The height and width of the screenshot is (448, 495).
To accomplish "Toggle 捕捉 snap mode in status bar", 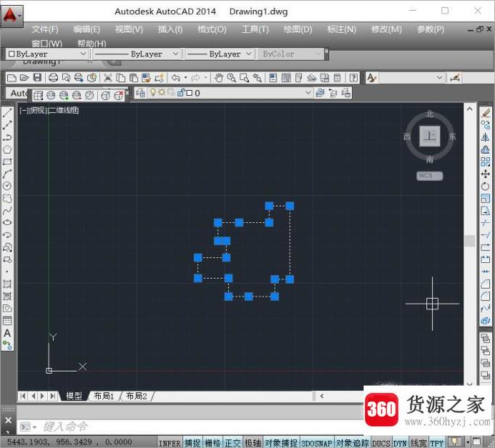I will [192, 443].
